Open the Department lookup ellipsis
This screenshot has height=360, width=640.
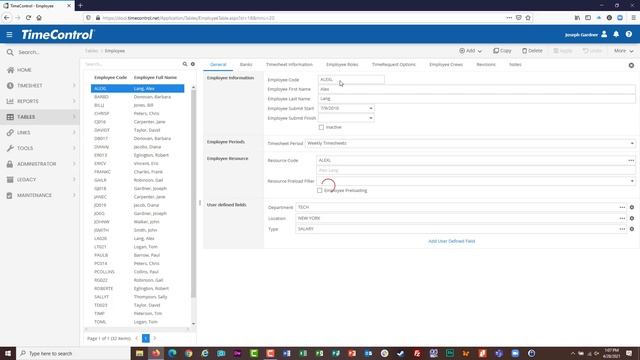(622, 207)
